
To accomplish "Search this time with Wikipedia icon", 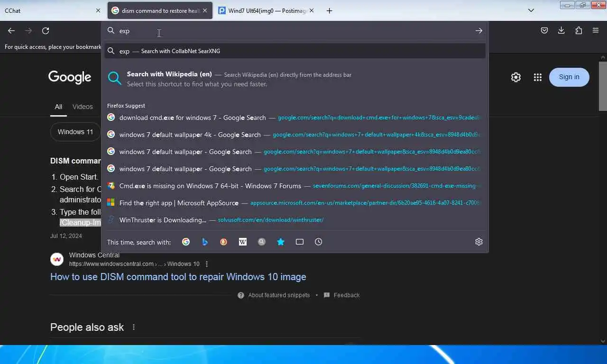I will (243, 242).
